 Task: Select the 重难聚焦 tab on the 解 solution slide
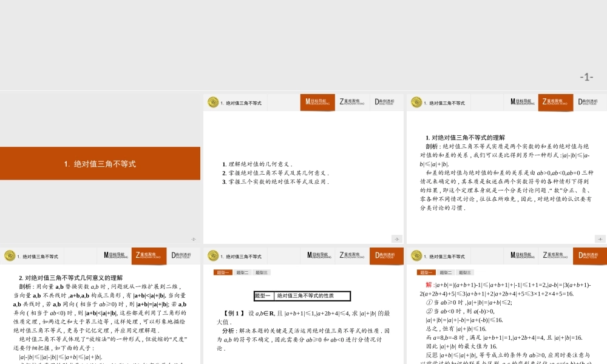(x=555, y=256)
